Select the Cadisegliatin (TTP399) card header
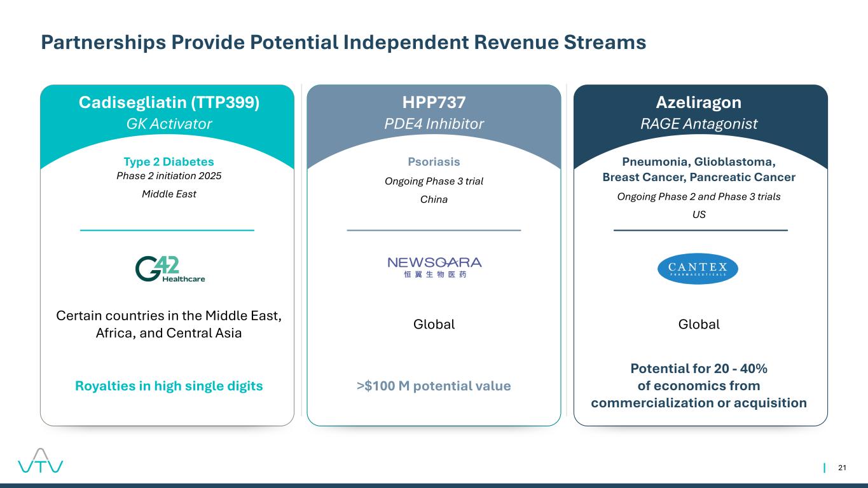Viewport: 868px width, 488px height. 169,103
